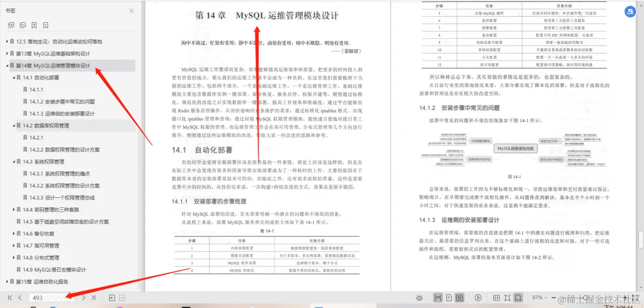Image resolution: width=644 pixels, height=308 pixels.
Task: Expand the 14.7 高可用管理 bookmark
Action: 14,246
